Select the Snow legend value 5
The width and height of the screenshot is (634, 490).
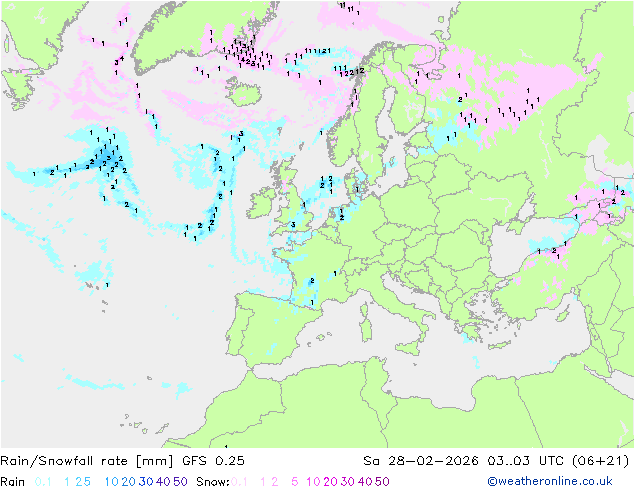pyautogui.click(x=295, y=482)
